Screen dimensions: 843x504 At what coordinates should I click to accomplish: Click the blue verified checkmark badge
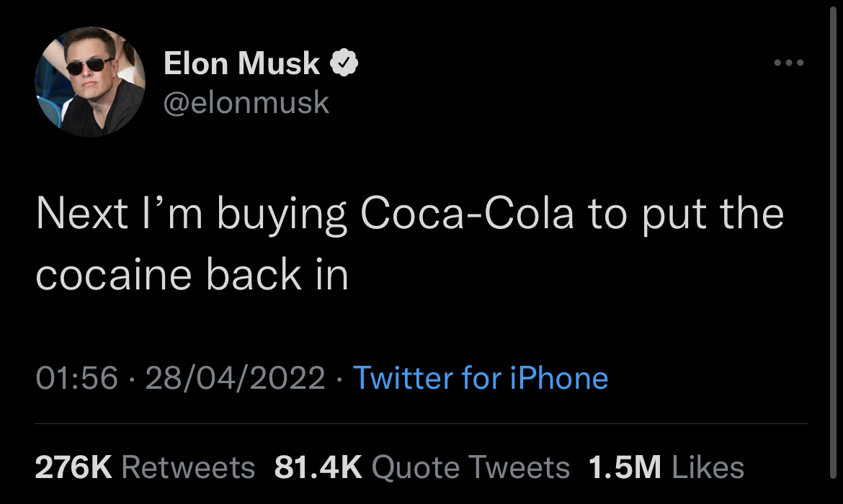pos(344,64)
